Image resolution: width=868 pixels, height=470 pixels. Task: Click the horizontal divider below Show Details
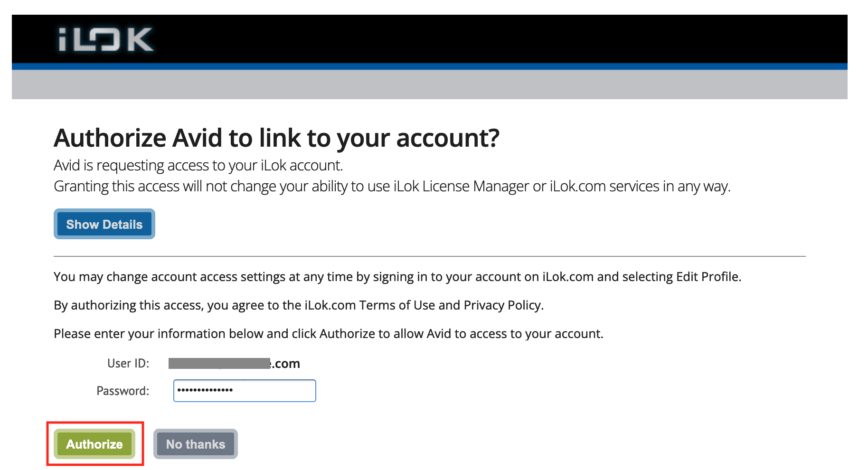[x=429, y=256]
